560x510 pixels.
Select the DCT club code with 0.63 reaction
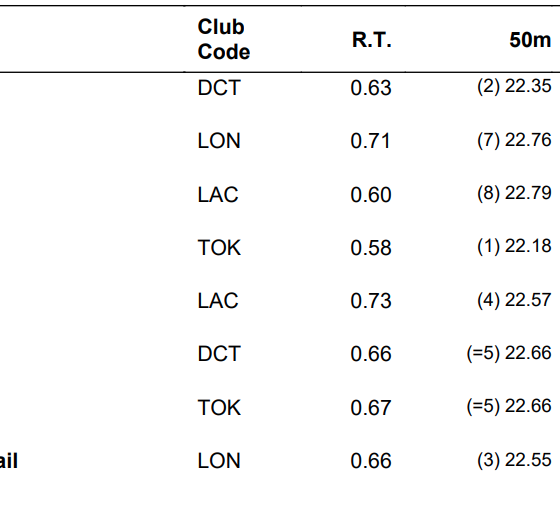click(x=219, y=88)
